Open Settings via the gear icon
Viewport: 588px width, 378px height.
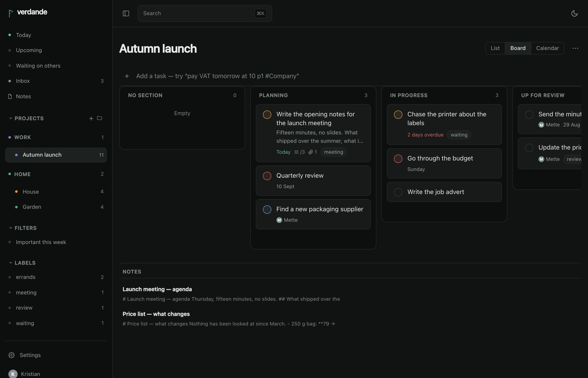click(x=12, y=355)
